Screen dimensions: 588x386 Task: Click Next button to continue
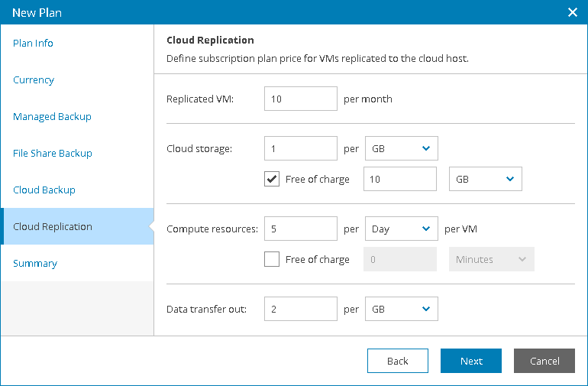pyautogui.click(x=471, y=361)
